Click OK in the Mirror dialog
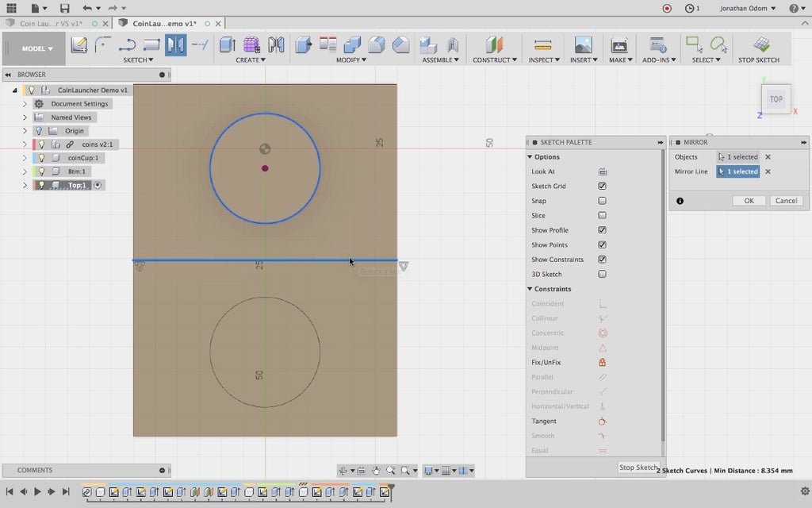Viewport: 812px width, 508px height. tap(749, 201)
